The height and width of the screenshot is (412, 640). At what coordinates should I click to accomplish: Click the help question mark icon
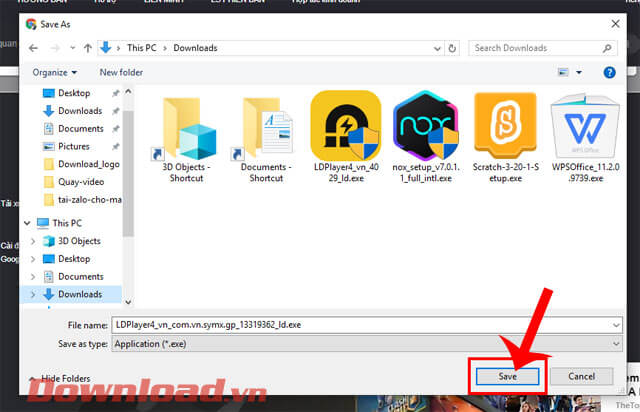point(609,72)
